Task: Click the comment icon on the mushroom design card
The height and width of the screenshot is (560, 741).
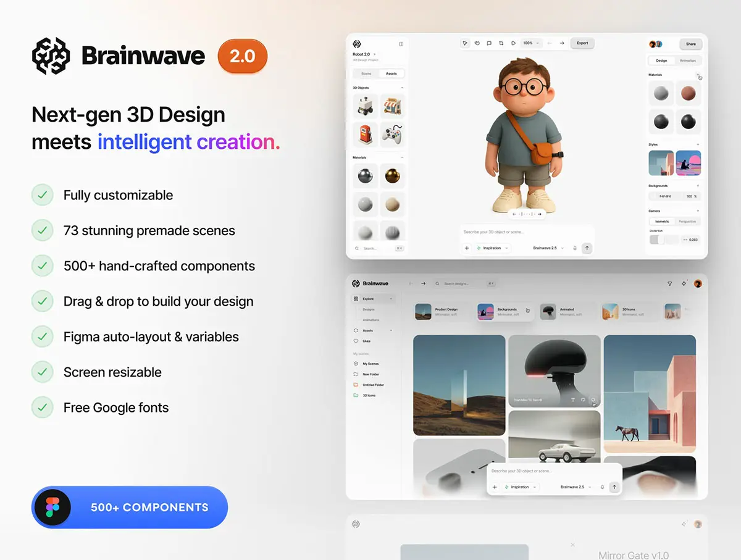Action: (583, 400)
